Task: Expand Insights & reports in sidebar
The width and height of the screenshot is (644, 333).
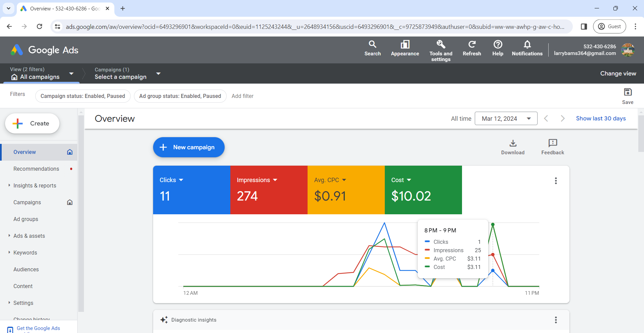Action: point(35,185)
